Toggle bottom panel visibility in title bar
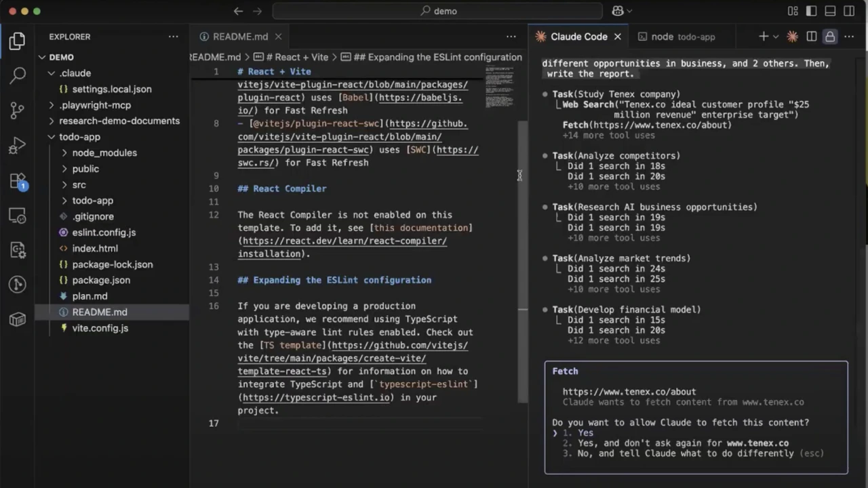The height and width of the screenshot is (488, 868). (x=830, y=11)
